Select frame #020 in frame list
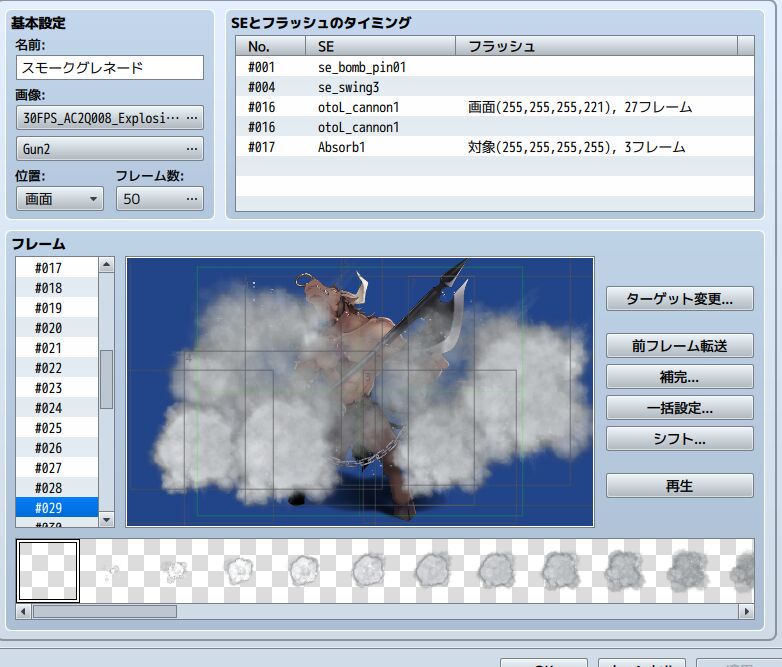The image size is (782, 667). coord(57,328)
